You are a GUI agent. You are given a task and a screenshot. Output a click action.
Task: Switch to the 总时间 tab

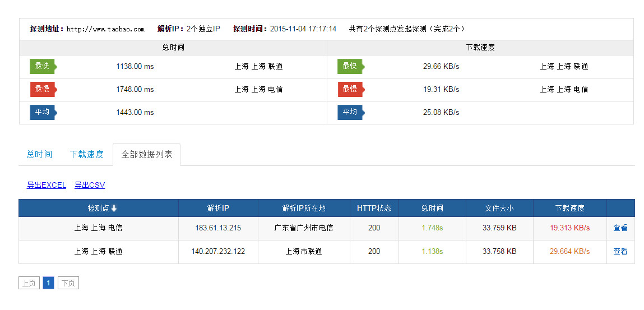(39, 155)
